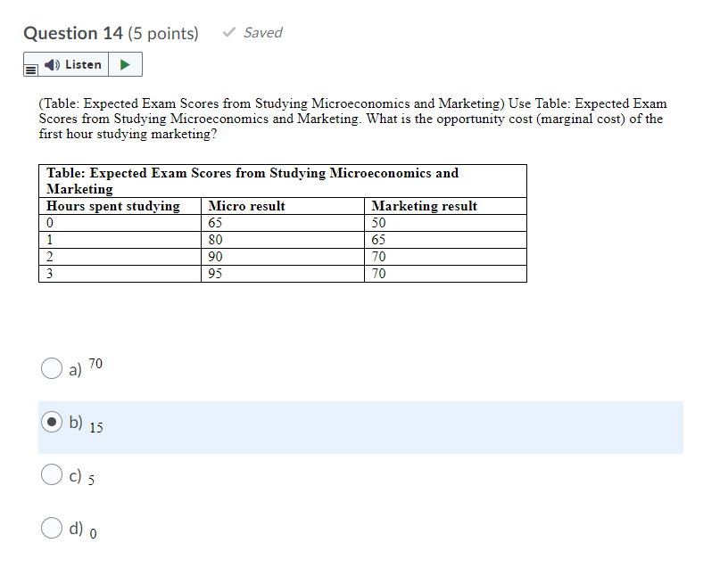The height and width of the screenshot is (568, 728).
Task: Select answer option c) 5
Action: [52, 474]
